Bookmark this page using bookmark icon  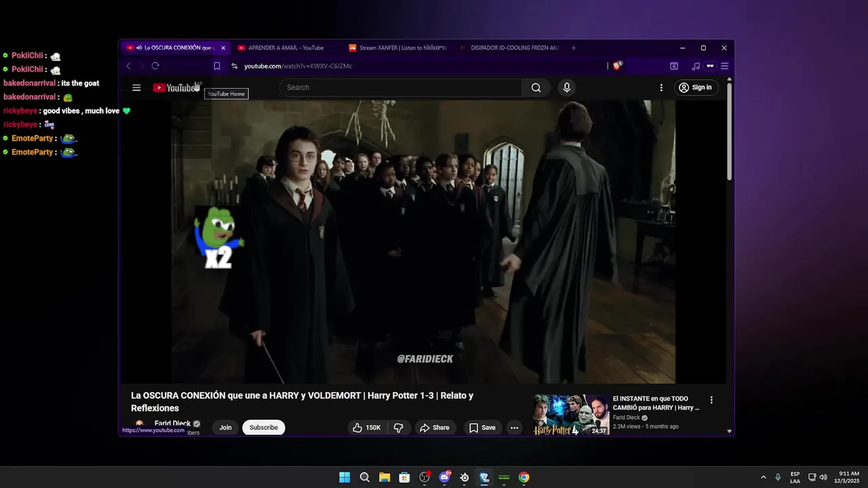(217, 66)
